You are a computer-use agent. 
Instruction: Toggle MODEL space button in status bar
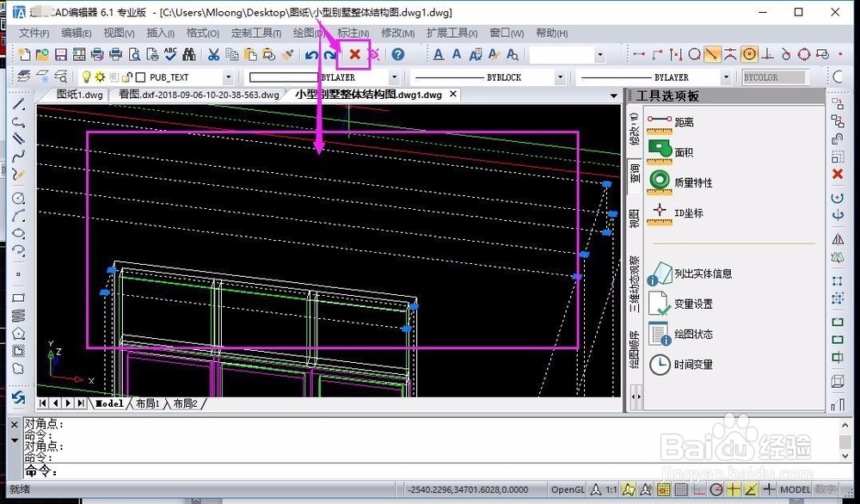tap(795, 489)
